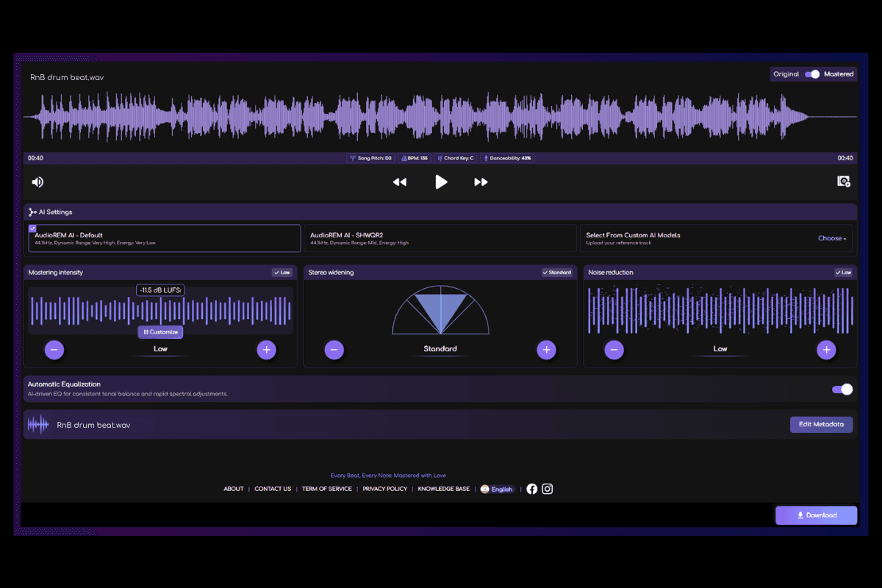882x588 pixels.
Task: Mute audio with the speaker volume icon
Action: click(37, 182)
